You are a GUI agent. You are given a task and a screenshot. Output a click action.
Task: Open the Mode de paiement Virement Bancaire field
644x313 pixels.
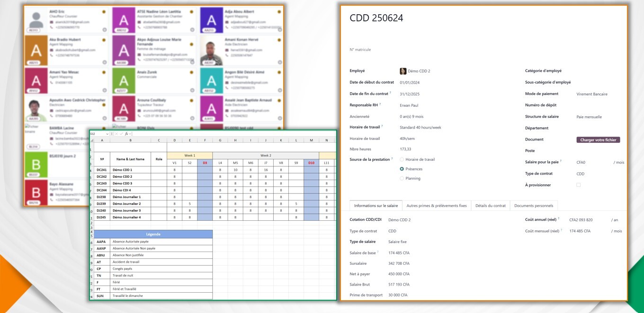point(592,94)
